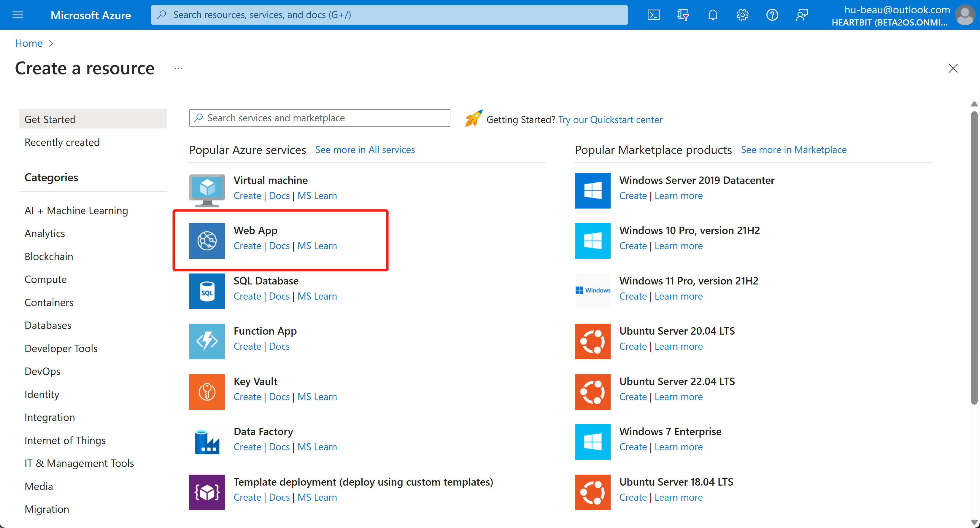Open the Notifications bell

tap(713, 15)
